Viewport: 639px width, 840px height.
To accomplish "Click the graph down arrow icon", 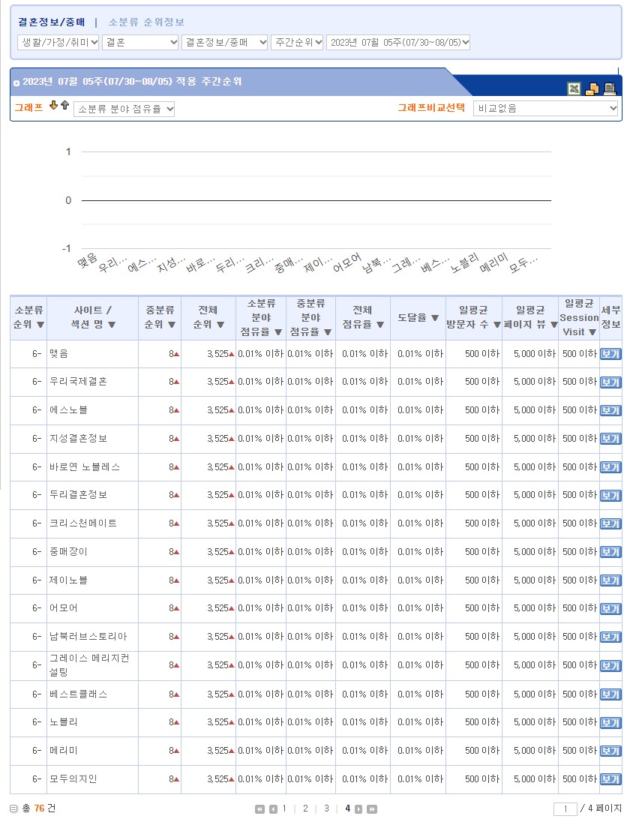I will (53, 106).
